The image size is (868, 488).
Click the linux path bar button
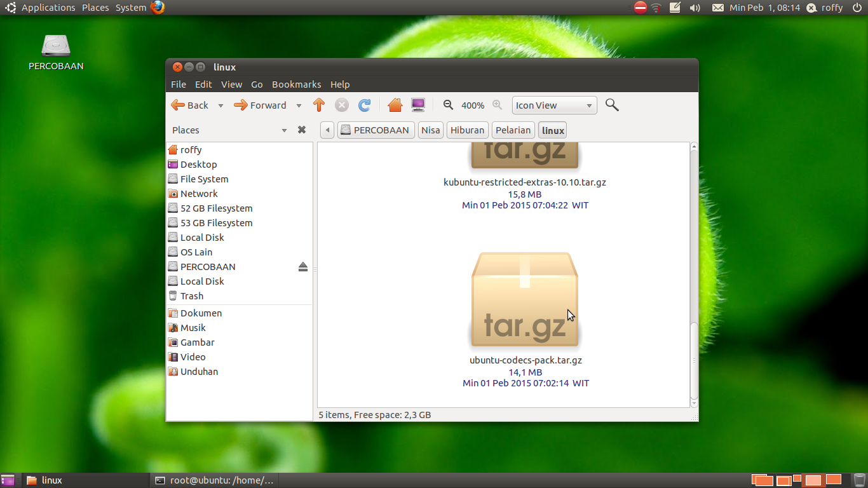[x=553, y=130]
